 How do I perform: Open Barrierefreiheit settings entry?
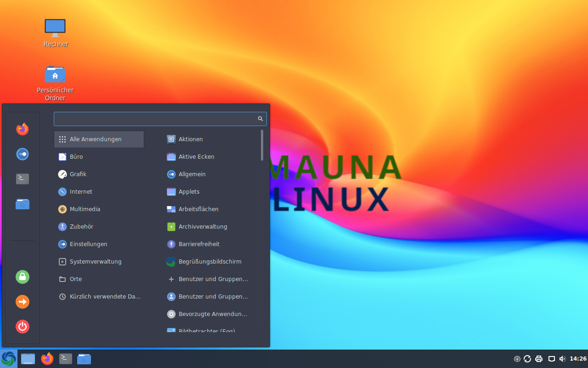pyautogui.click(x=199, y=244)
